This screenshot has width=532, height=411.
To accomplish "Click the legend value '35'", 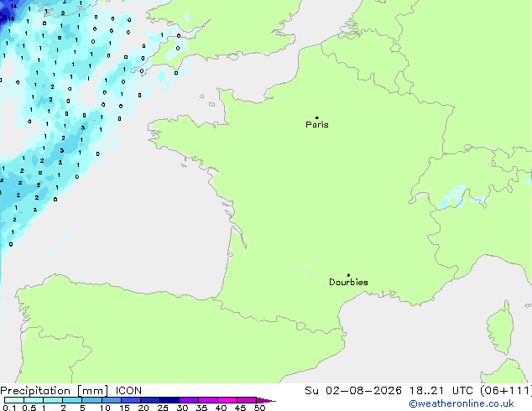I will (x=201, y=408).
